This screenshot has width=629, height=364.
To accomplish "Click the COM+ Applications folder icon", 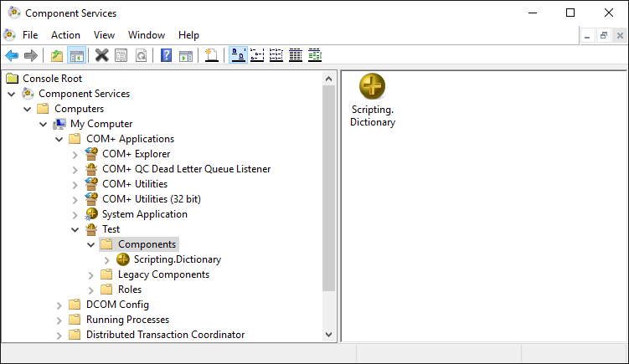I will (75, 138).
